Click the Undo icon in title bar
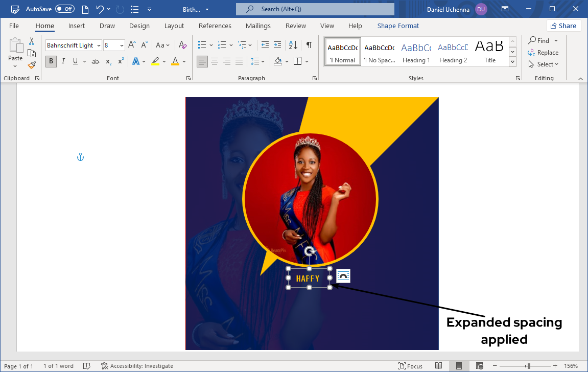 100,9
